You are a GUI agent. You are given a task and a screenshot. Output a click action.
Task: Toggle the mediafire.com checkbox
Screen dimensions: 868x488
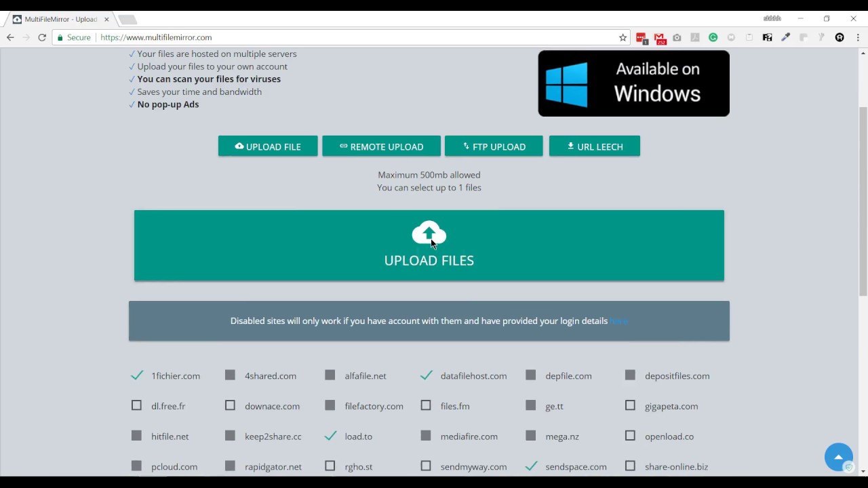426,436
